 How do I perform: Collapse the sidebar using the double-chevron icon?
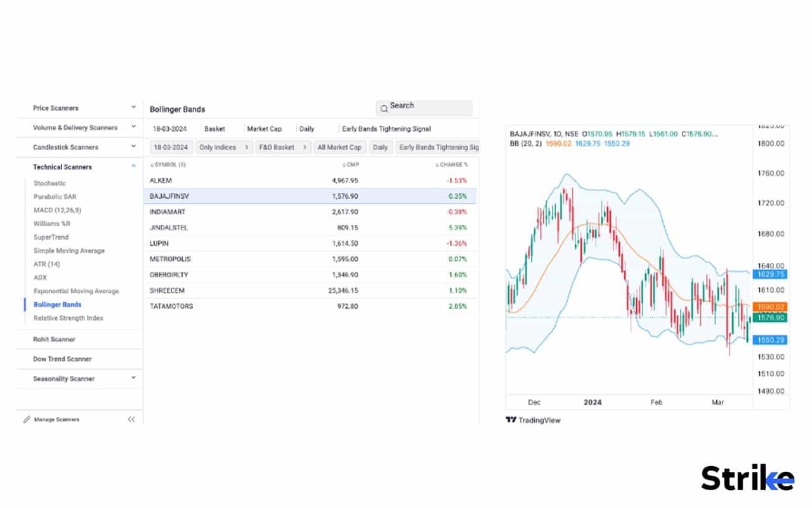[x=132, y=419]
